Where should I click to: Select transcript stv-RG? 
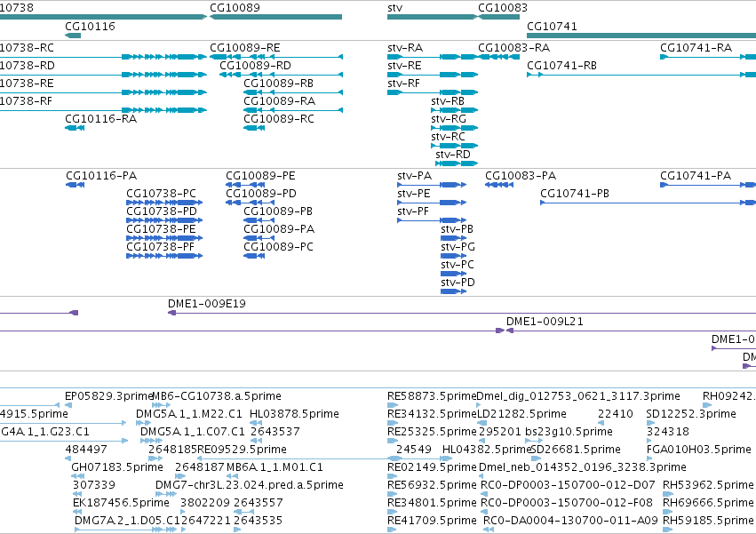click(x=454, y=128)
